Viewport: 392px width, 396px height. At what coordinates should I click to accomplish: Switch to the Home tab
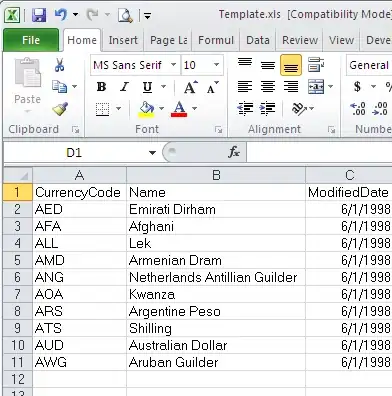[82, 40]
